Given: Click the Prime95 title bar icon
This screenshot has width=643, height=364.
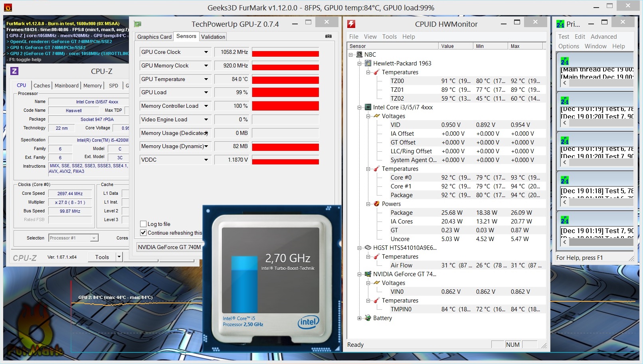Looking at the screenshot, I should [x=560, y=24].
